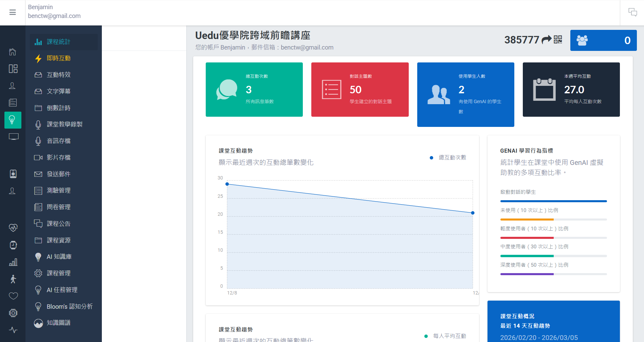Image resolution: width=644 pixels, height=342 pixels.
Task: Open the chat messages icon top-right
Action: point(632,13)
